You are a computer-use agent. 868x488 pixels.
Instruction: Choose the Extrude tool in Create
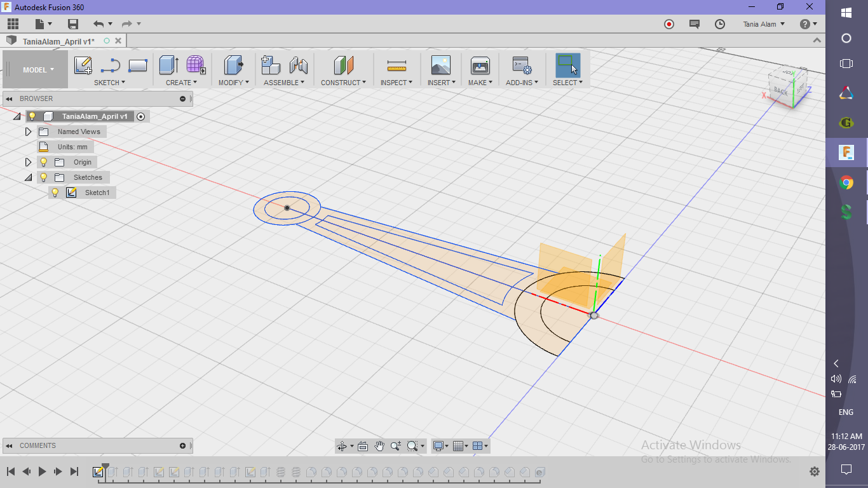tap(168, 65)
